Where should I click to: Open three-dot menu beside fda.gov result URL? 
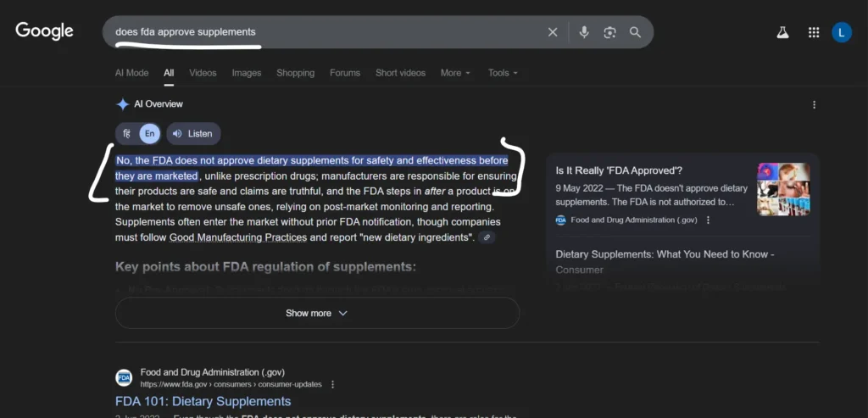[x=332, y=384]
